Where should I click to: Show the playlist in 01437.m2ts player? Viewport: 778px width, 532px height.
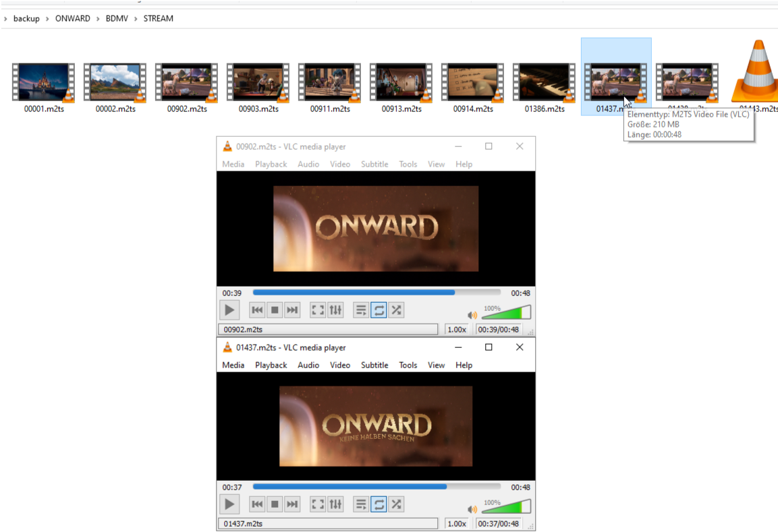point(361,505)
